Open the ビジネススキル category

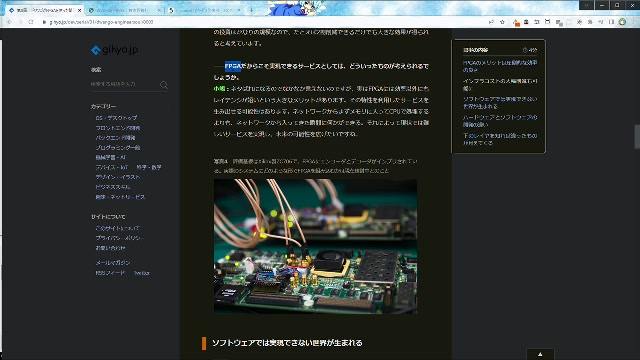(113, 187)
